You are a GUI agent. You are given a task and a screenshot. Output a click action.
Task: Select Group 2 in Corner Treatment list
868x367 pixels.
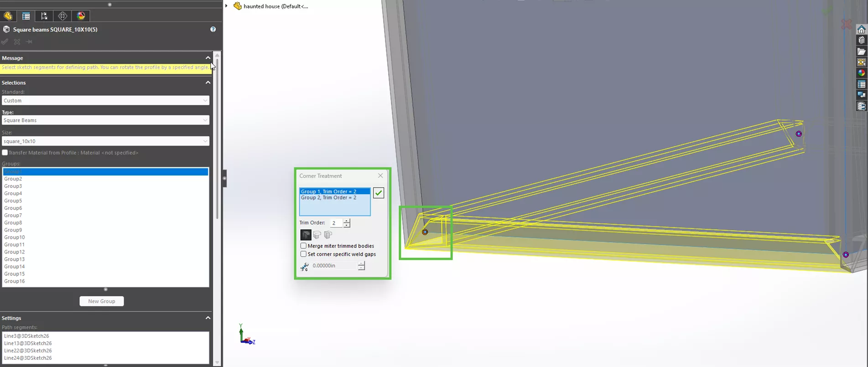[x=328, y=198]
